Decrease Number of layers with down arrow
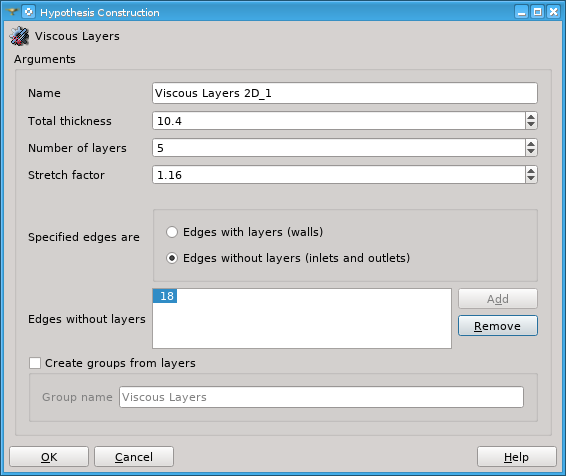This screenshot has width=566, height=476. (x=531, y=152)
